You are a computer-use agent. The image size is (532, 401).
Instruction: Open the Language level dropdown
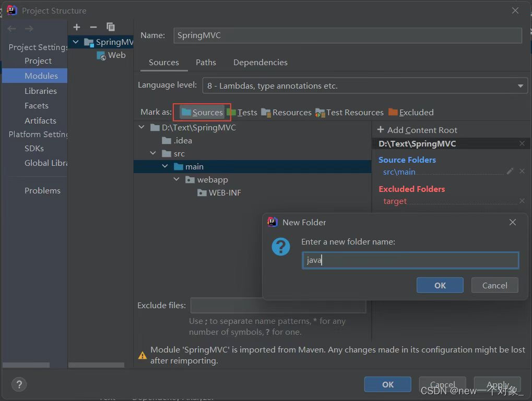(x=365, y=86)
